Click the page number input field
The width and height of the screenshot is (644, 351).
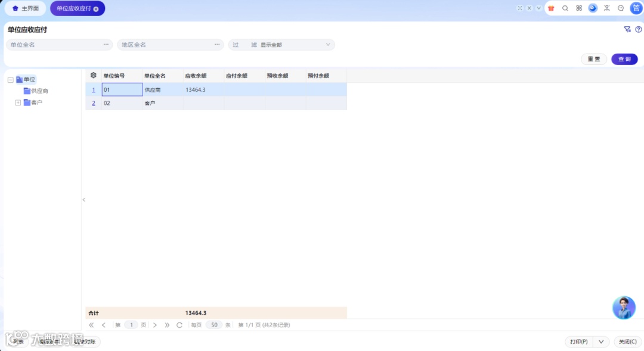tap(131, 325)
